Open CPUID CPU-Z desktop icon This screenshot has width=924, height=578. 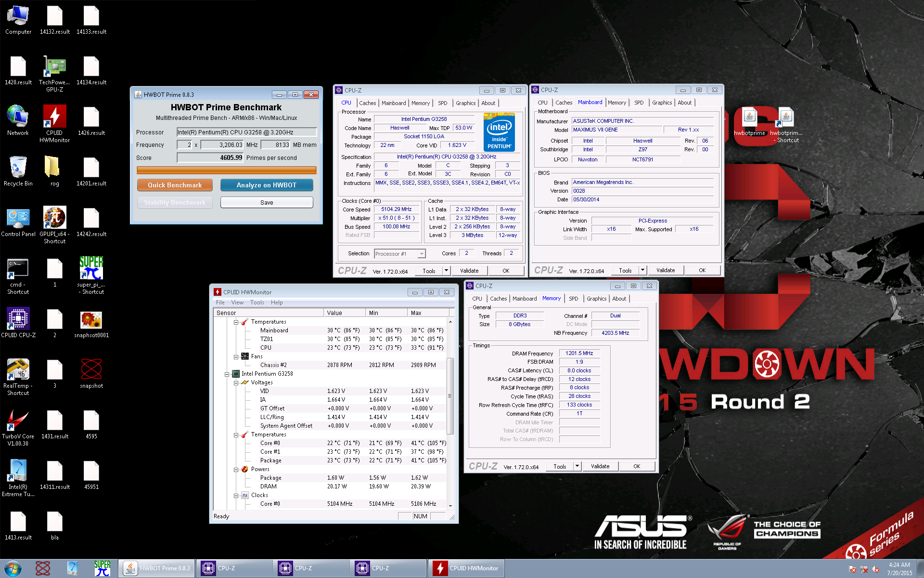click(18, 323)
